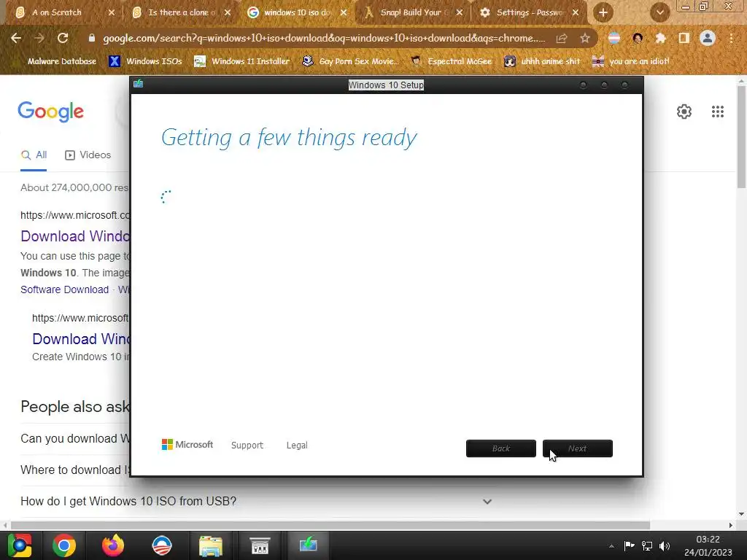Click Back button in Windows 10 Setup
This screenshot has height=560, width=747.
500,448
